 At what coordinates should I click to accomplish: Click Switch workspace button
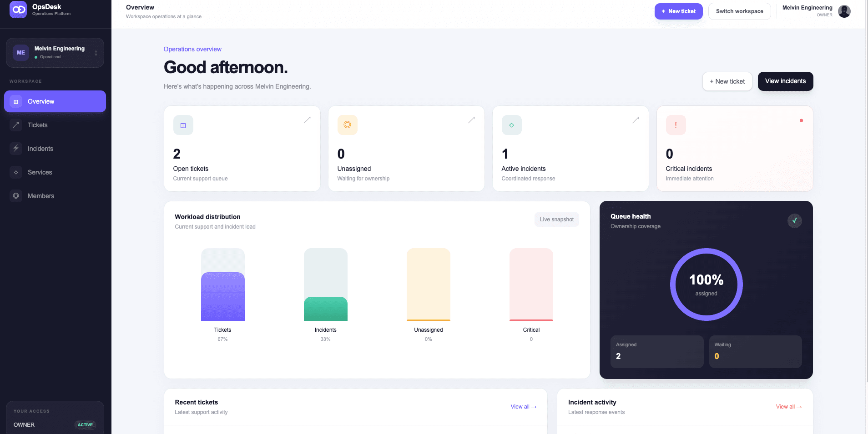point(739,11)
